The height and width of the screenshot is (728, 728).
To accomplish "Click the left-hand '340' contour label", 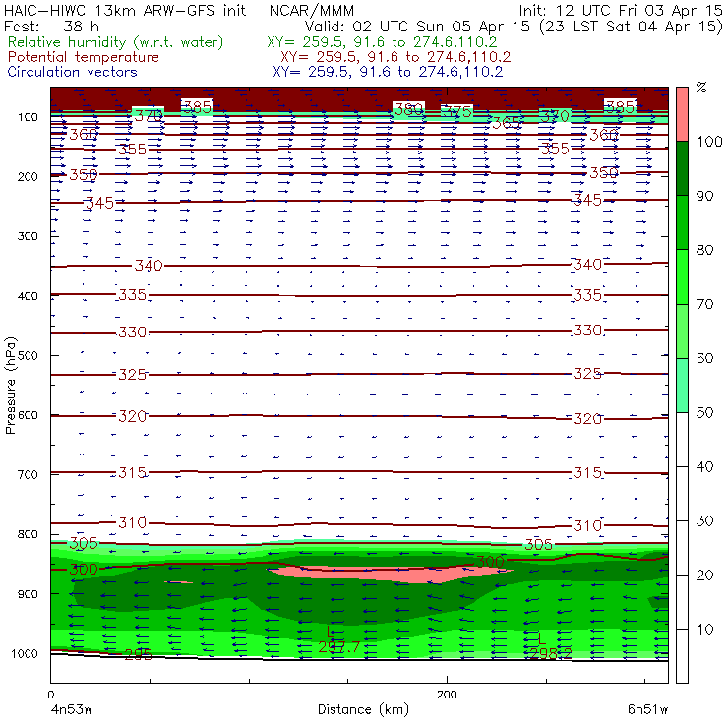I will (149, 266).
